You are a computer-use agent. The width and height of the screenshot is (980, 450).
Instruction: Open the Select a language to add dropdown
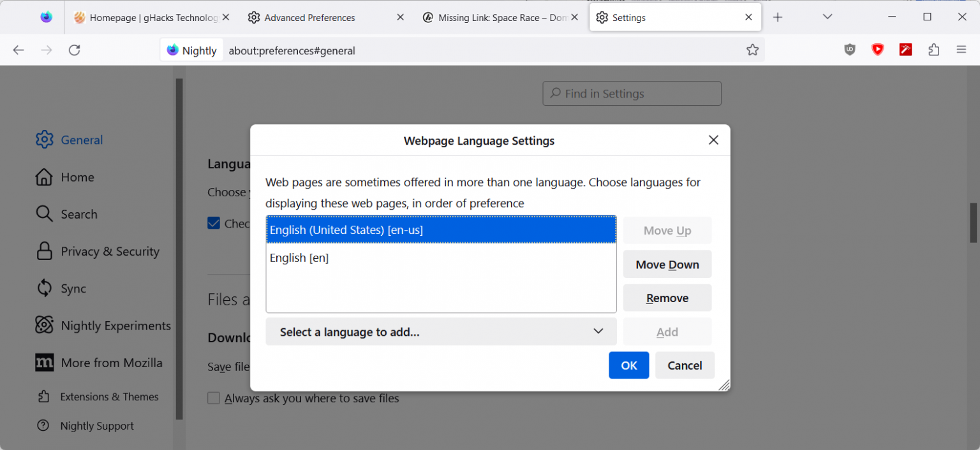click(441, 331)
